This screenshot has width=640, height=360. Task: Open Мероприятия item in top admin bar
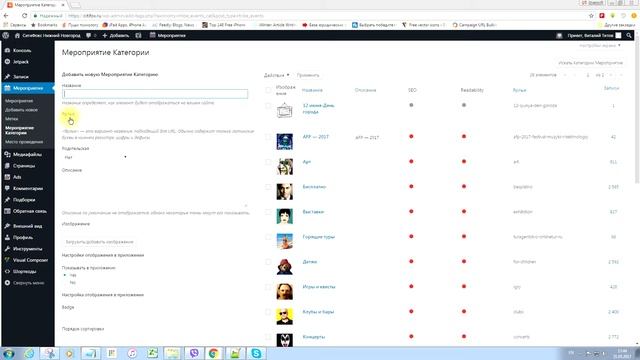point(168,36)
